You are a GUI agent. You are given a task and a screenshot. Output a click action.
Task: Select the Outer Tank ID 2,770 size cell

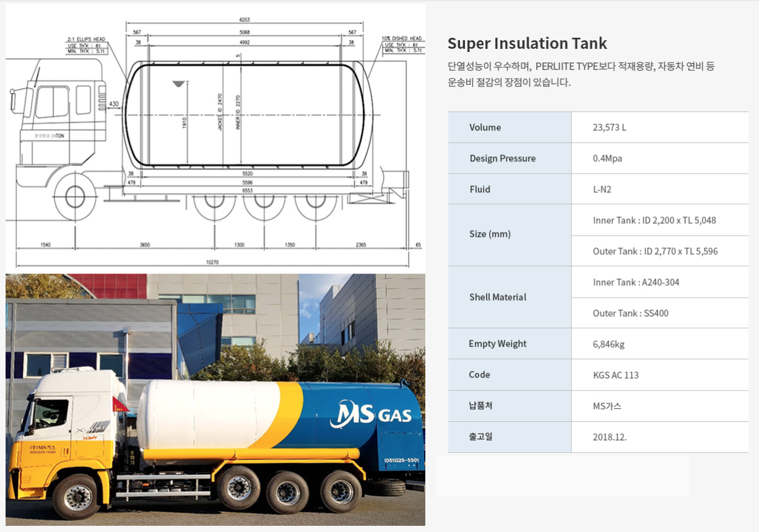tap(655, 251)
